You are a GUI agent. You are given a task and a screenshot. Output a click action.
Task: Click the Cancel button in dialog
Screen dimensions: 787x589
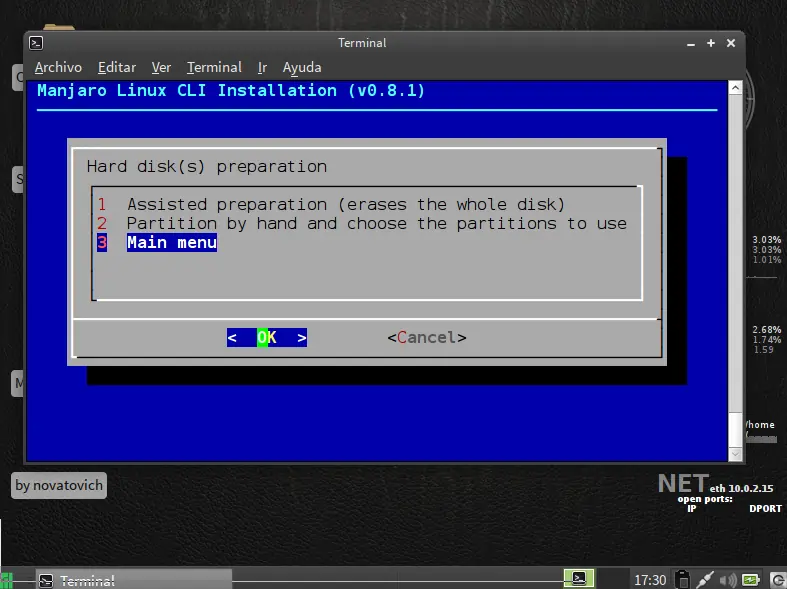point(427,338)
